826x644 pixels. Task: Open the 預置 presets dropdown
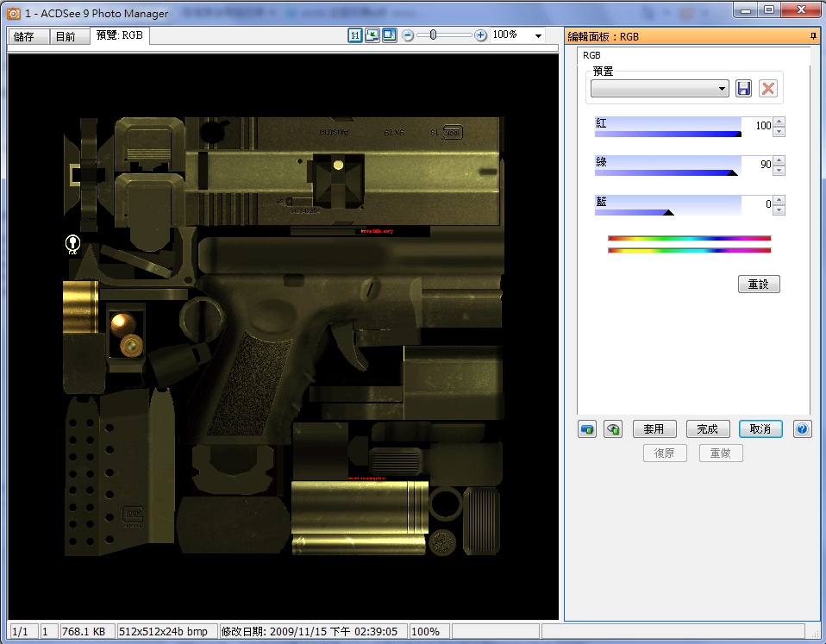[x=660, y=89]
